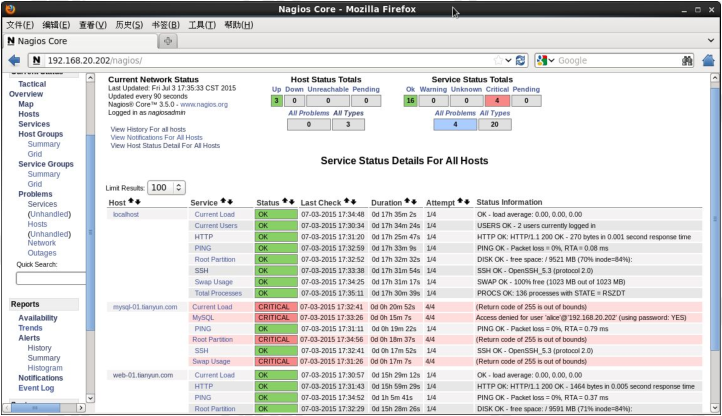The height and width of the screenshot is (416, 722).
Task: Open the Event Log link
Action: click(36, 388)
